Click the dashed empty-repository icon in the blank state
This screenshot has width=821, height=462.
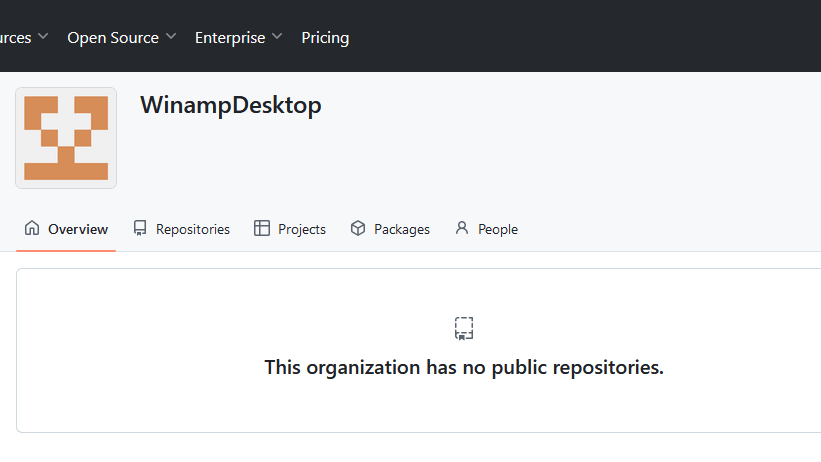pyautogui.click(x=464, y=328)
